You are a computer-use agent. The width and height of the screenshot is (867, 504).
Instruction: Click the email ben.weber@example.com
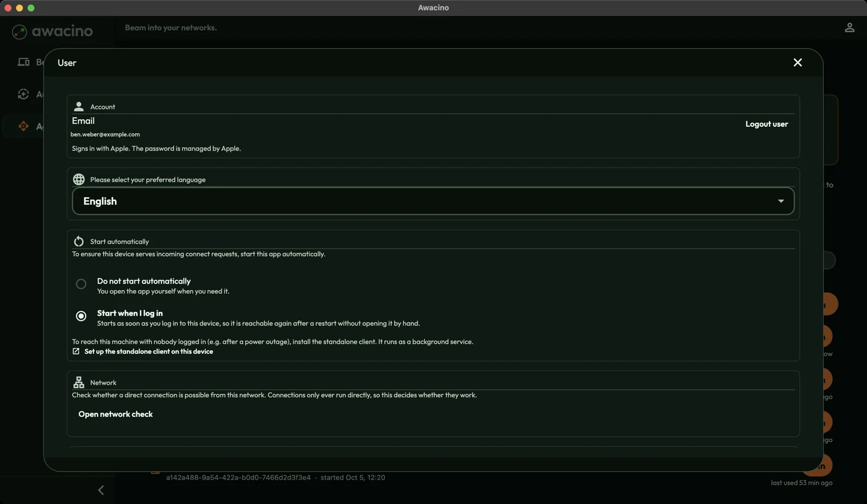click(105, 134)
